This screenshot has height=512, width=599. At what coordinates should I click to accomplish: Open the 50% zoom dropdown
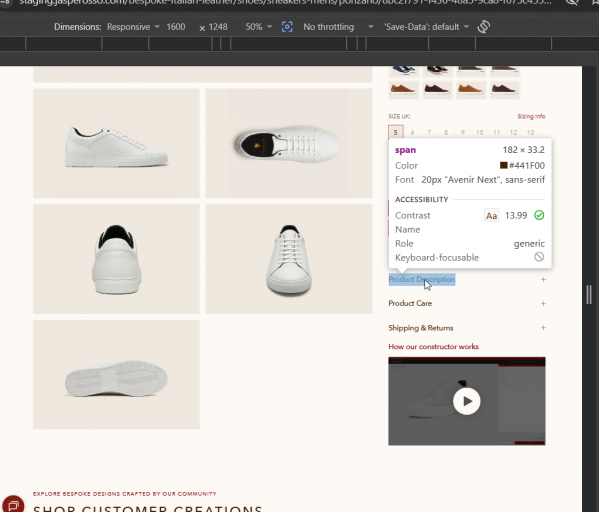tap(259, 27)
